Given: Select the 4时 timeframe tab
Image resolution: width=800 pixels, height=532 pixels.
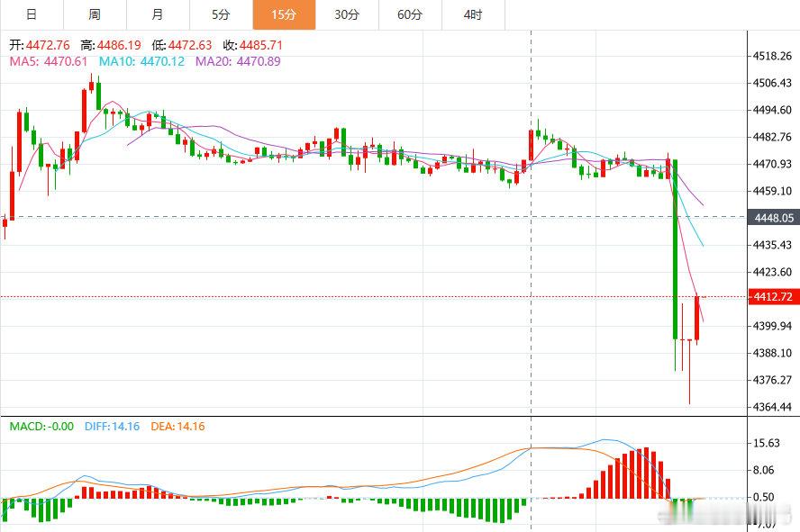Looking at the screenshot, I should (x=474, y=14).
